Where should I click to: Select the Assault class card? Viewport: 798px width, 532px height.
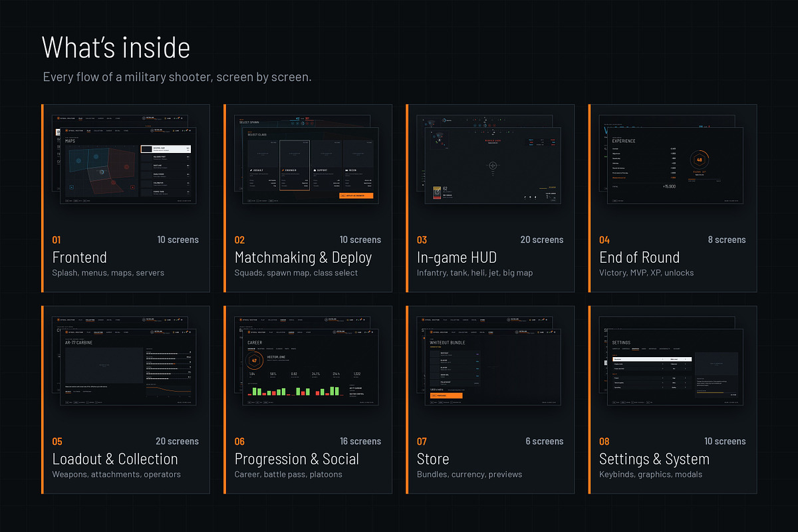[x=263, y=165]
